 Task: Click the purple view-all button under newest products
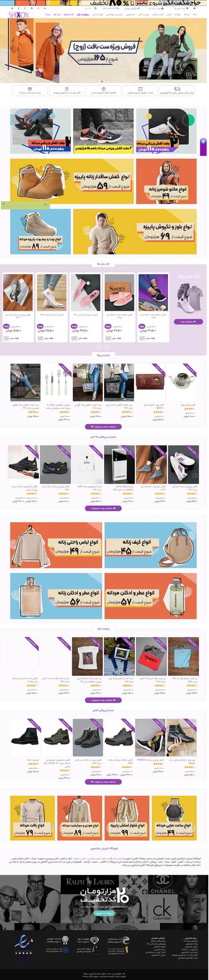click(103, 427)
